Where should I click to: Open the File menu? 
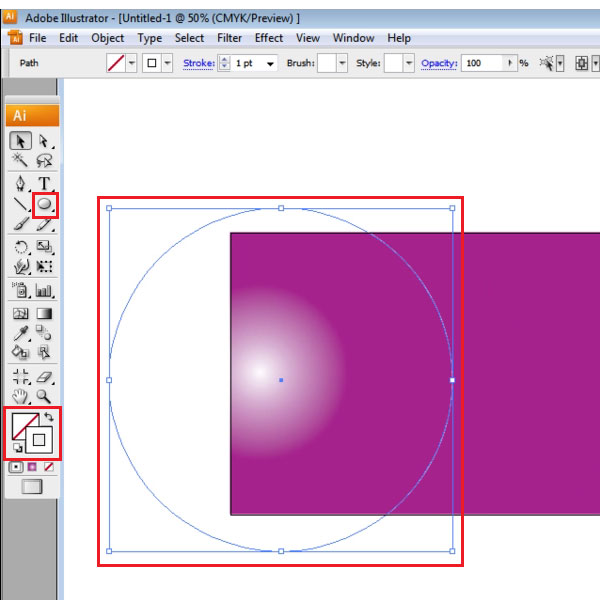click(x=38, y=38)
